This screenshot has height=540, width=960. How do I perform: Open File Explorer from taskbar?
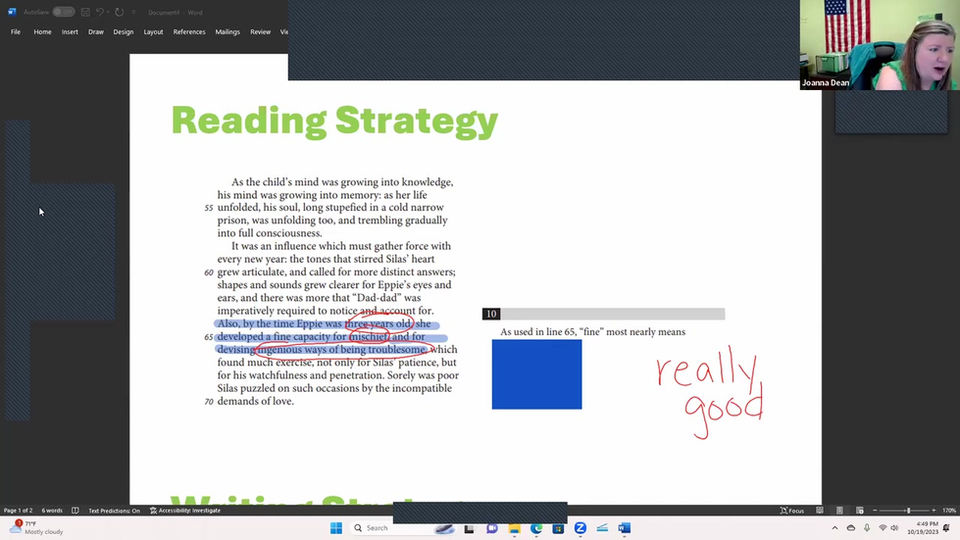(x=514, y=528)
